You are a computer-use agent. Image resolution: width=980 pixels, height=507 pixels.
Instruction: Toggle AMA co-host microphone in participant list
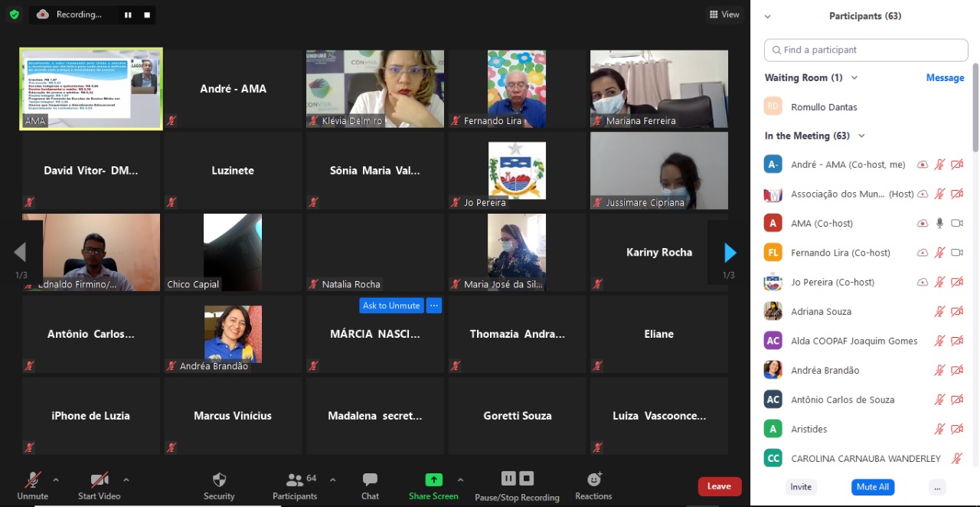pos(939,223)
